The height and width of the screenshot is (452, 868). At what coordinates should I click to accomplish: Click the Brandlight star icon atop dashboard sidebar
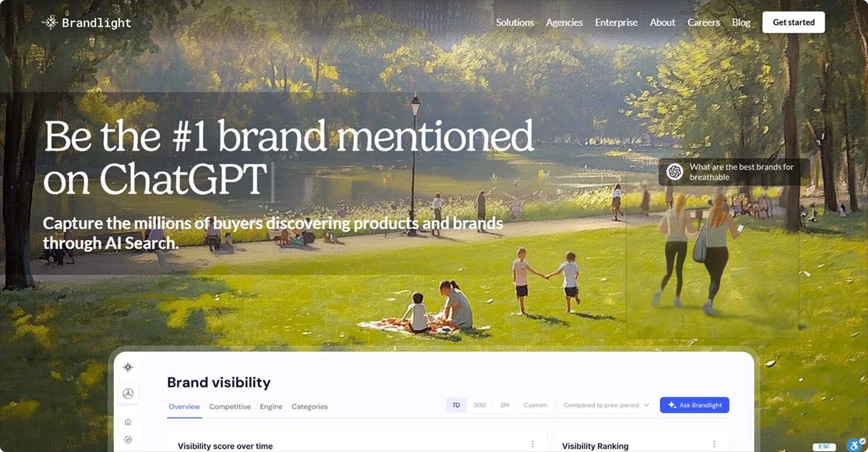[128, 367]
